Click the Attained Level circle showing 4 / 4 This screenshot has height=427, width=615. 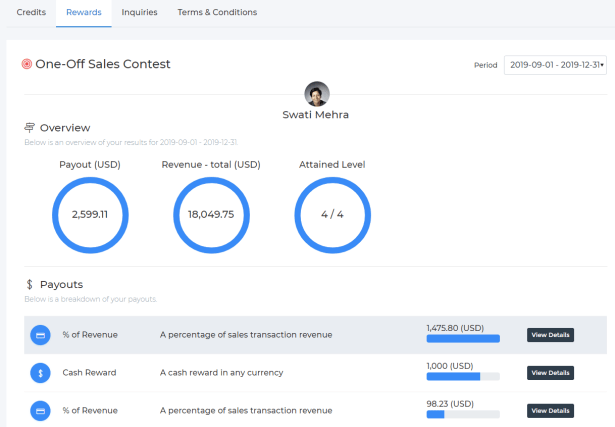[333, 214]
